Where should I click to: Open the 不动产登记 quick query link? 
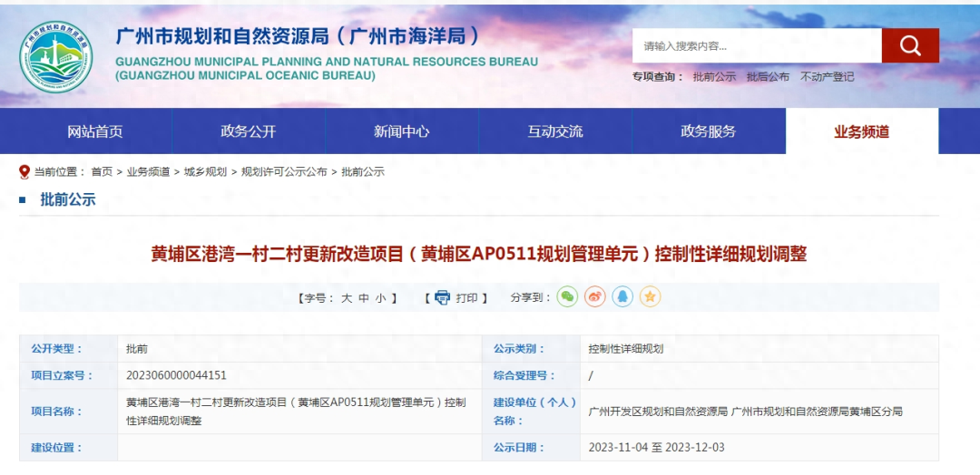point(828,77)
